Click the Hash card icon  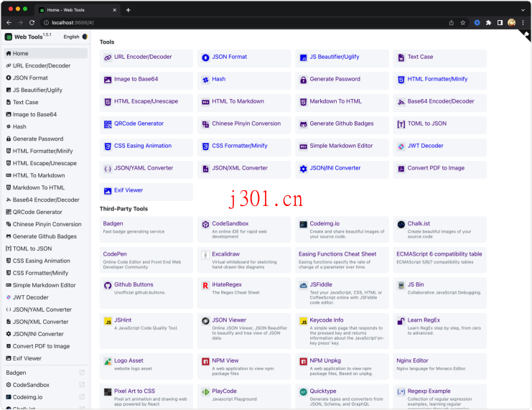pyautogui.click(x=205, y=80)
